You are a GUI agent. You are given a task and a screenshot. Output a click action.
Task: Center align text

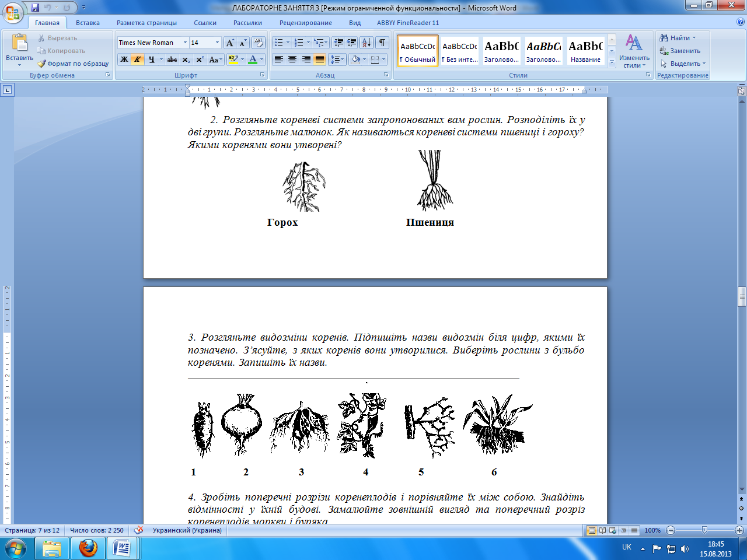coord(292,60)
